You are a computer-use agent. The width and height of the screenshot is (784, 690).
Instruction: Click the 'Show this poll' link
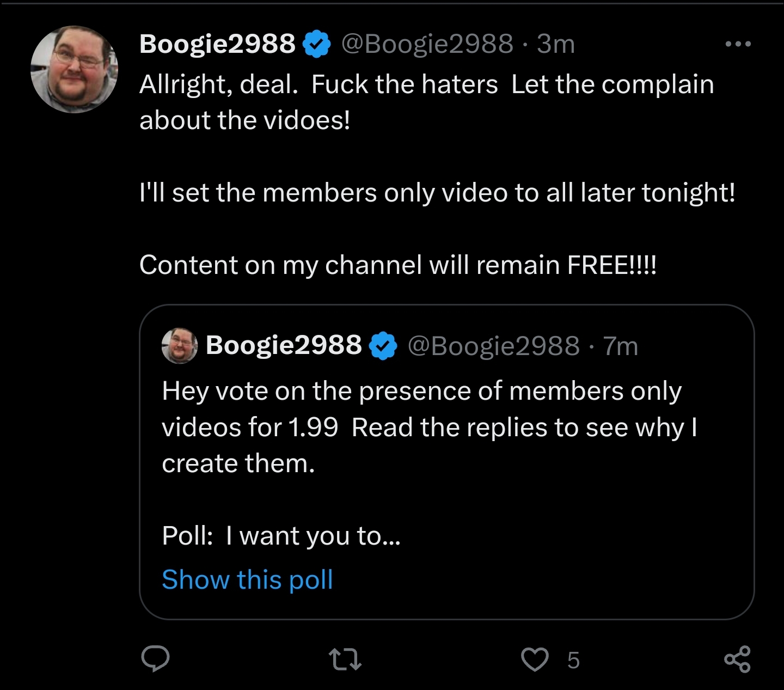pos(247,579)
